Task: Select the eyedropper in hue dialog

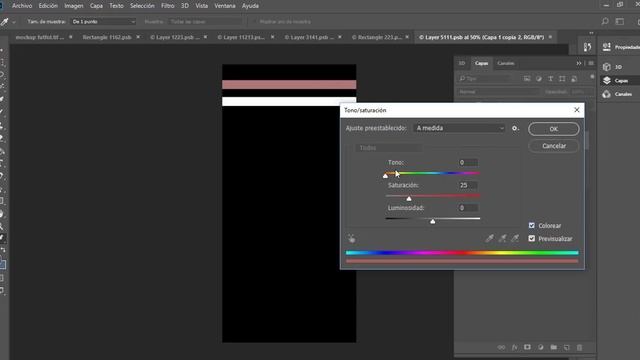Action: (x=489, y=238)
